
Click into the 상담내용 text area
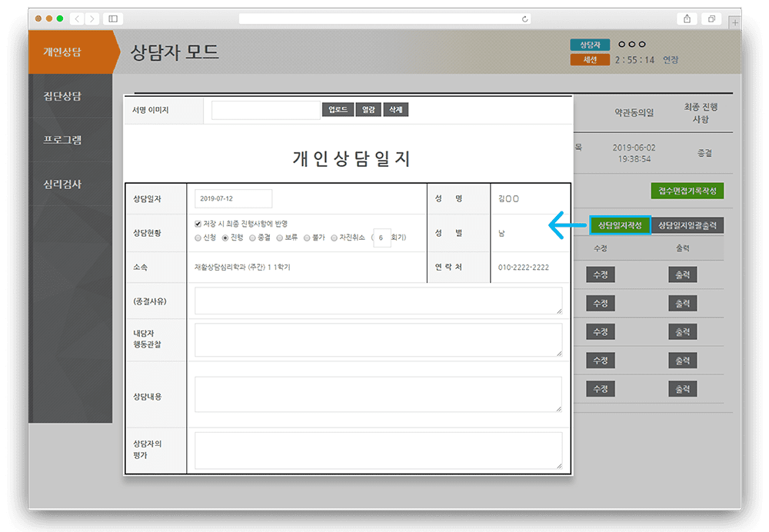pyautogui.click(x=378, y=394)
